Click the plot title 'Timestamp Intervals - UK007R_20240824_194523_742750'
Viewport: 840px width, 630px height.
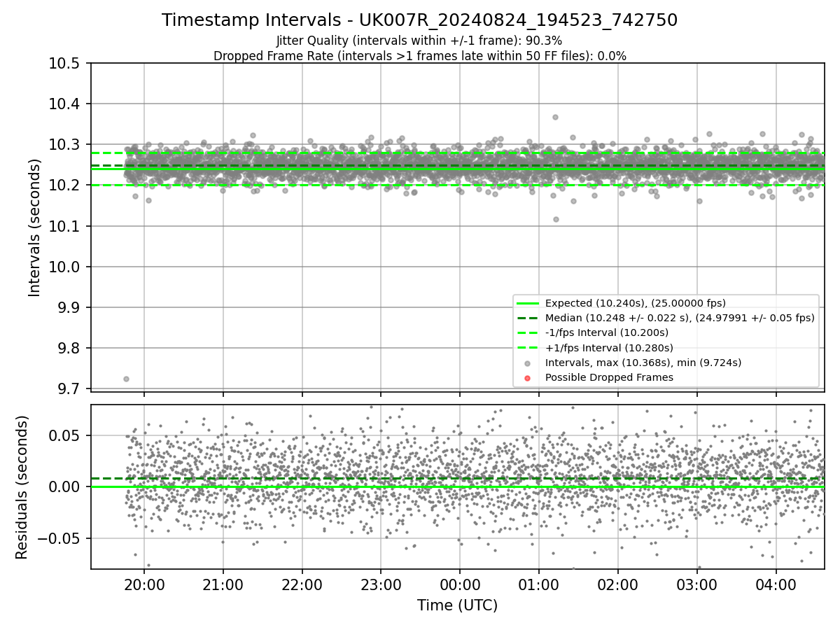(419, 20)
